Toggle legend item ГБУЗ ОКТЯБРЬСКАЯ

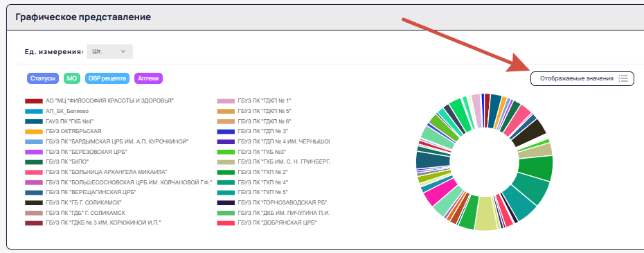(63, 131)
